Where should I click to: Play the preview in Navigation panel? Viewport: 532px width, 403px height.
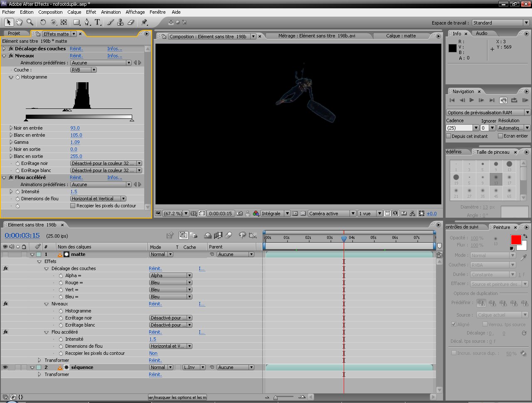click(472, 100)
